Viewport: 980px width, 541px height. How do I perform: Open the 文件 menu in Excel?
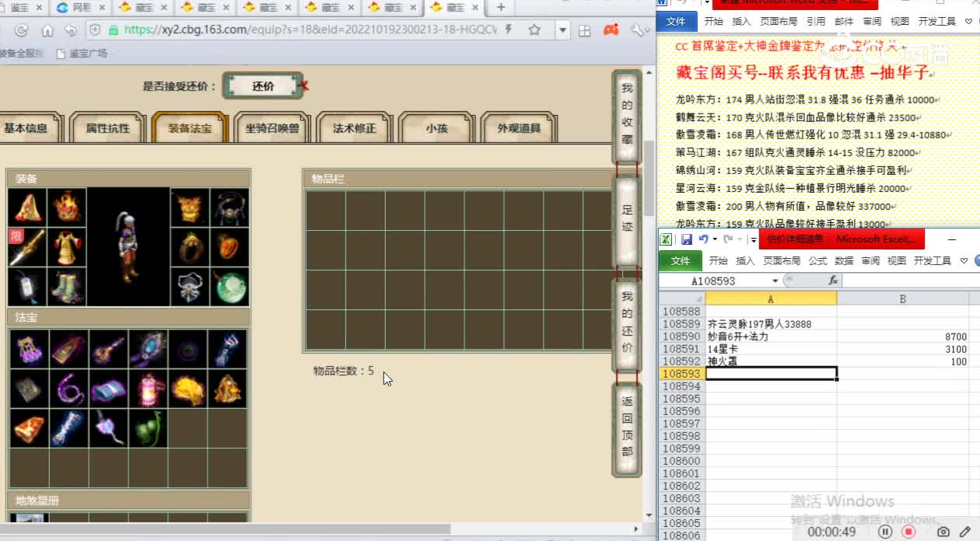[681, 260]
